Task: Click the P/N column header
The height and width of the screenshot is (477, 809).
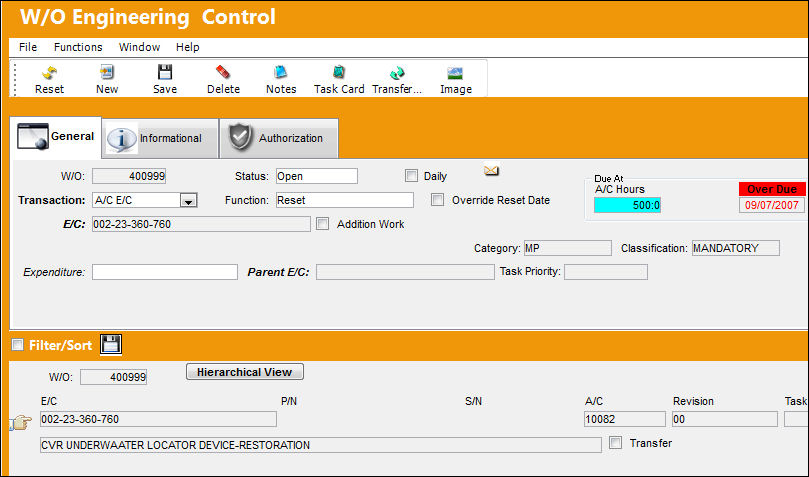Action: tap(289, 401)
